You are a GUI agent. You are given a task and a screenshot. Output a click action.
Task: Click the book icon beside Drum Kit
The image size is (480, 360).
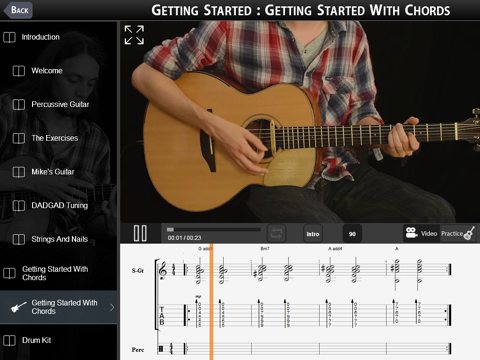9,340
